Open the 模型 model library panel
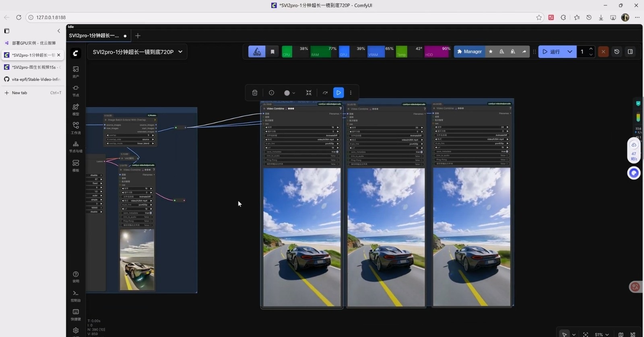The width and height of the screenshot is (644, 337). [76, 109]
